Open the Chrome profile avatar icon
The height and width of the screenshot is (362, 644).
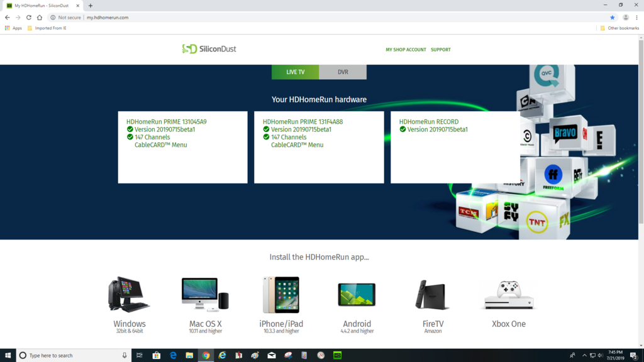[626, 17]
